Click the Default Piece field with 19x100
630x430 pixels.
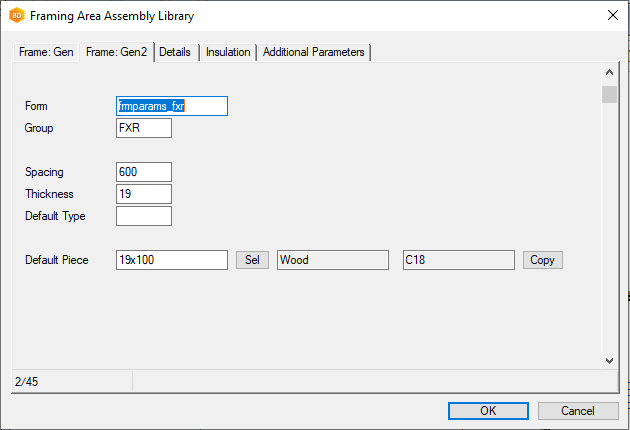[x=172, y=260]
